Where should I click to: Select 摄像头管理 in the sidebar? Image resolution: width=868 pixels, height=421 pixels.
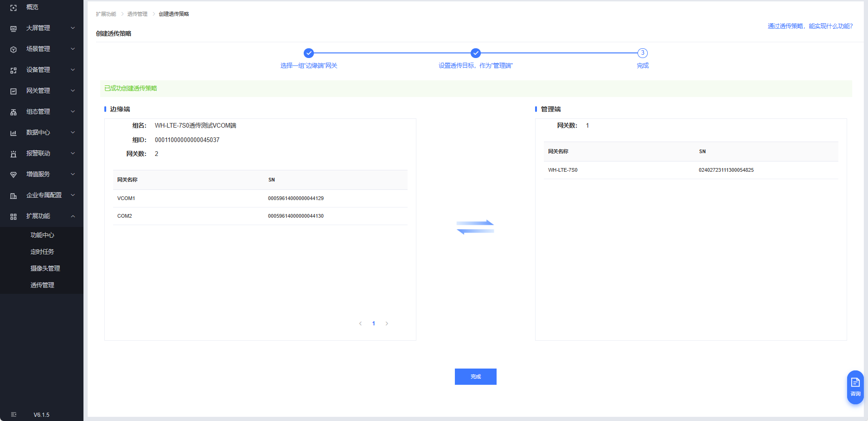[45, 268]
